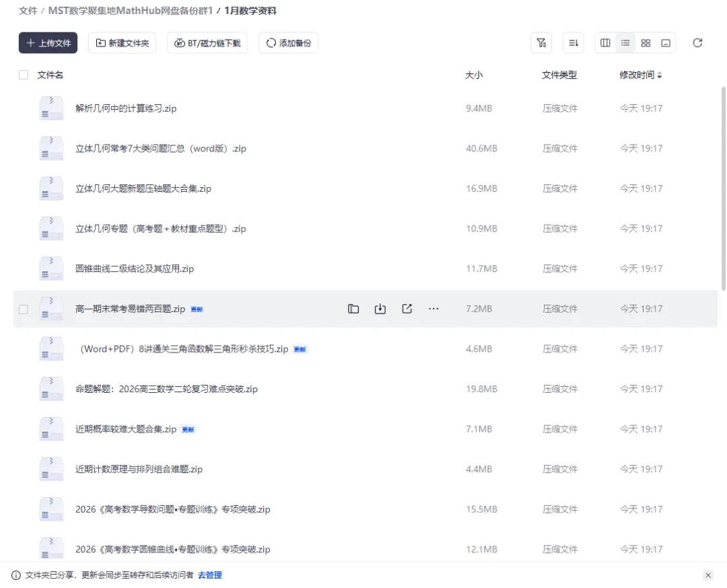
Task: Open the more options ellipsis on the highlighted row
Action: (x=434, y=308)
